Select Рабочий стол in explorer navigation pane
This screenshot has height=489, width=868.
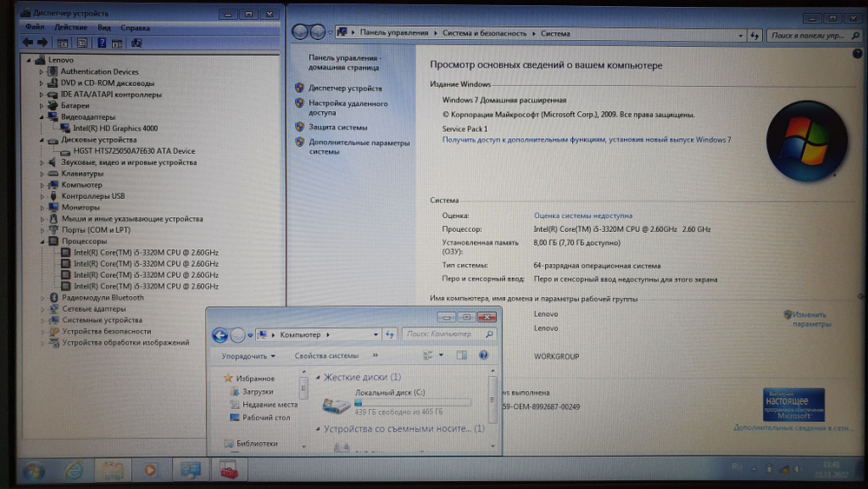tap(266, 418)
